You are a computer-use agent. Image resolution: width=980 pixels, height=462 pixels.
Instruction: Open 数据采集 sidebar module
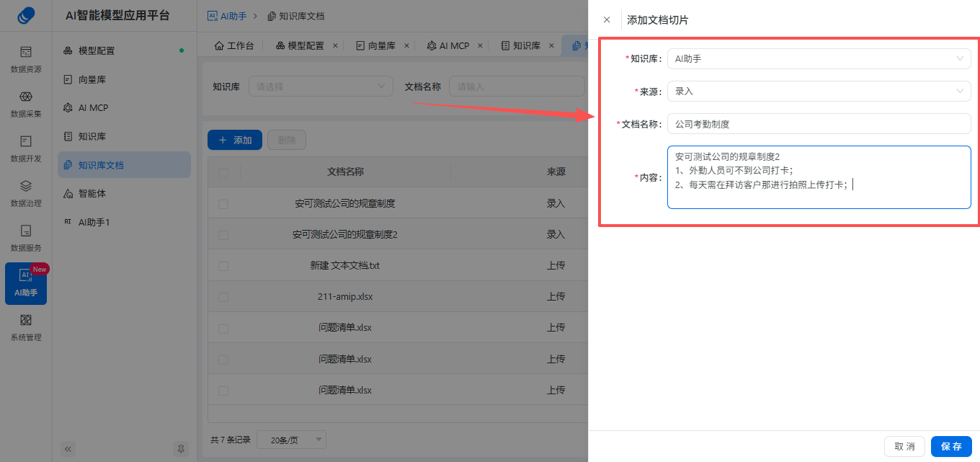pos(26,104)
